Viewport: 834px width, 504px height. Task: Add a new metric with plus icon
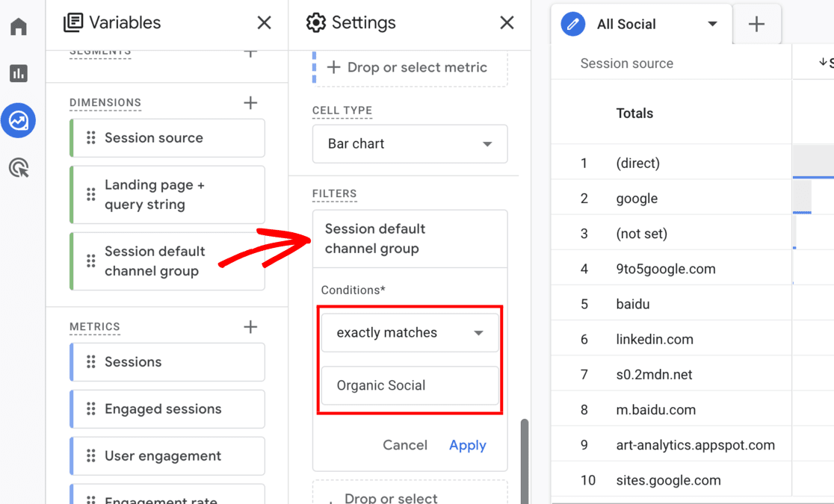pyautogui.click(x=250, y=327)
